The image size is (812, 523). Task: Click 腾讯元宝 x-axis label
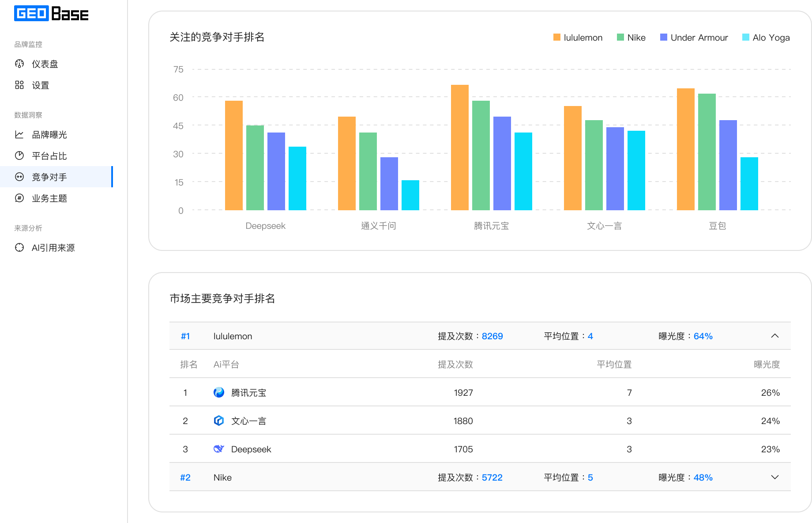(x=492, y=226)
